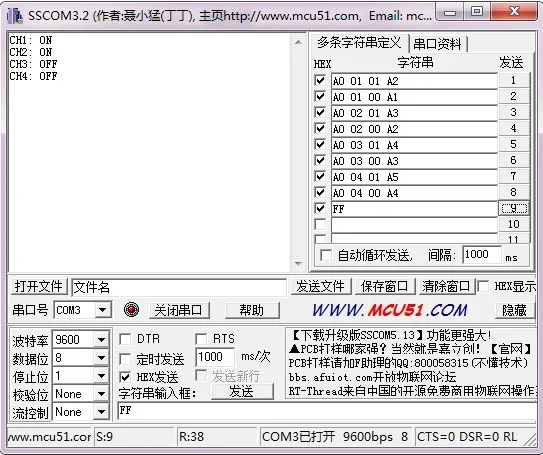The image size is (543, 455).
Task: Click the 间隔 1000 ms input field
Action: (x=482, y=255)
